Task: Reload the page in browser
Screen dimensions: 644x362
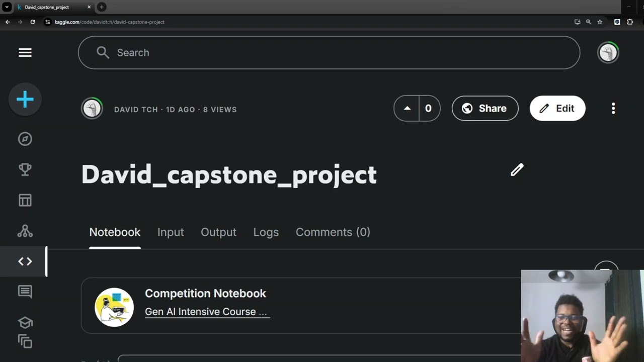Action: pos(33,22)
